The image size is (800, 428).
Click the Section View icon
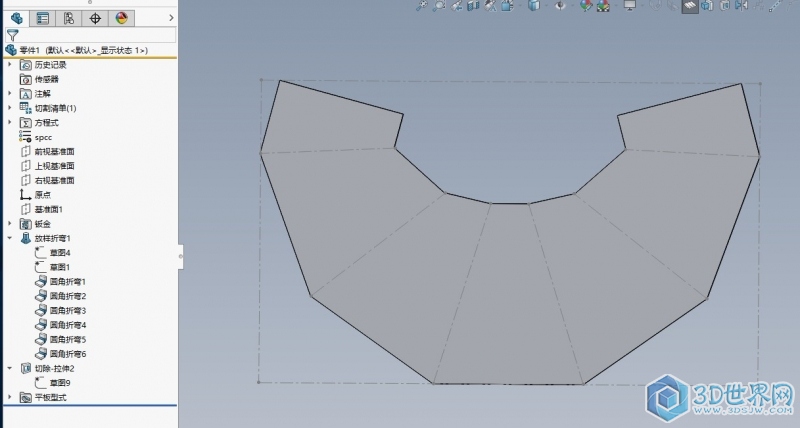click(x=473, y=6)
